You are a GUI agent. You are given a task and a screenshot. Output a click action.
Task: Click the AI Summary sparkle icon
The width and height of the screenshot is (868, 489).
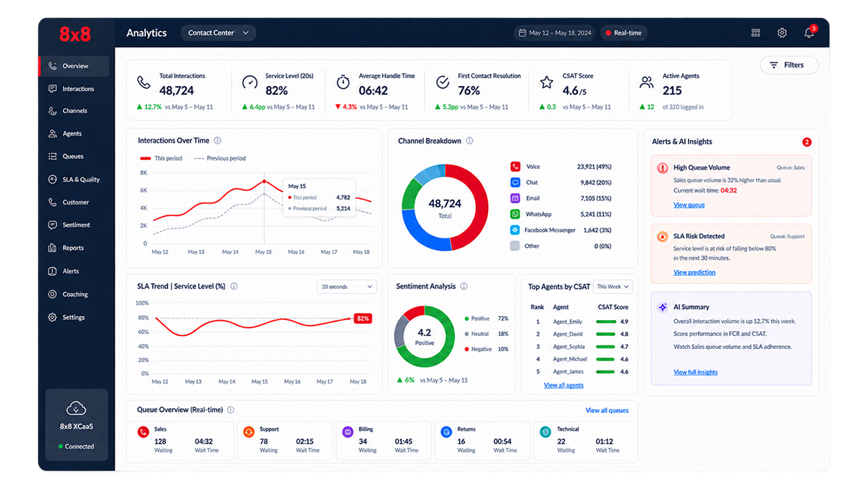(662, 307)
